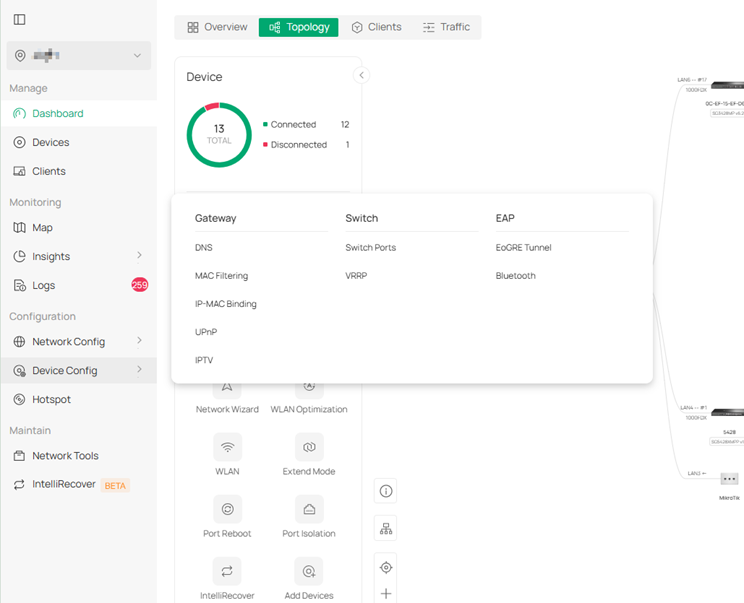Viewport: 744px width, 603px height.
Task: Click the topology locate target icon
Action: (x=386, y=567)
